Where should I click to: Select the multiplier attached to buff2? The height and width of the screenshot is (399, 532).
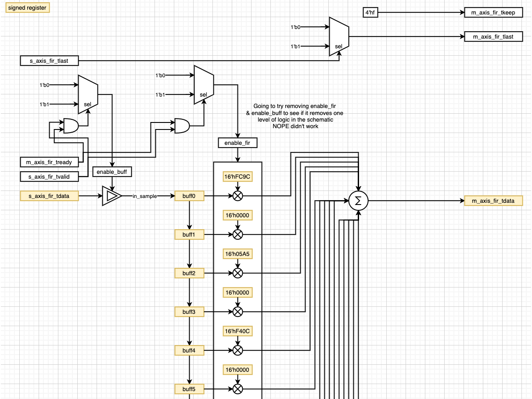pos(237,273)
